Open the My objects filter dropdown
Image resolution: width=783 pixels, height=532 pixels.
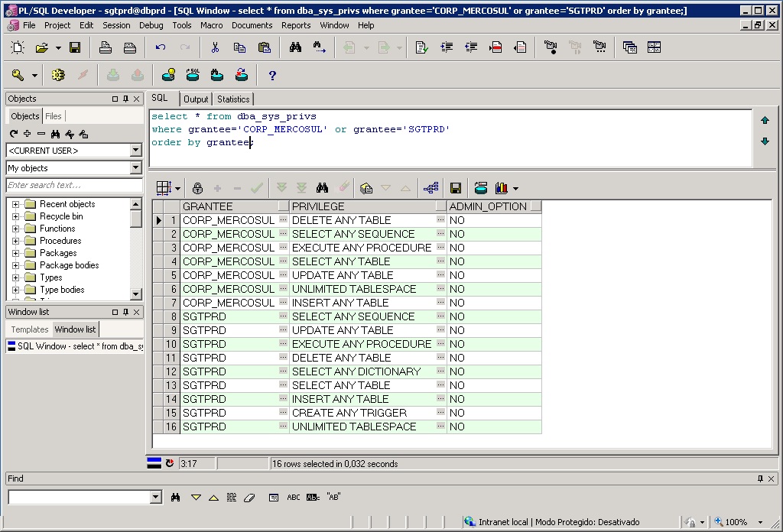[x=135, y=168]
